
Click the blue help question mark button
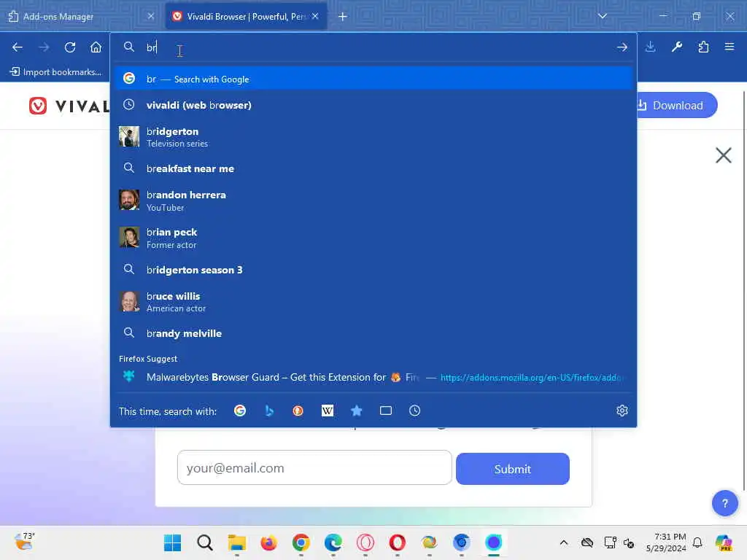724,503
